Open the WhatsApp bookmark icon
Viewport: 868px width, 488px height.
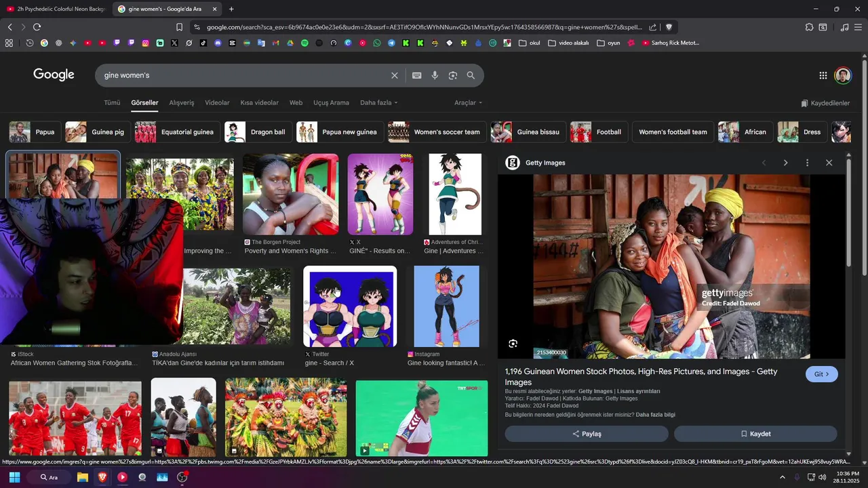tap(377, 43)
